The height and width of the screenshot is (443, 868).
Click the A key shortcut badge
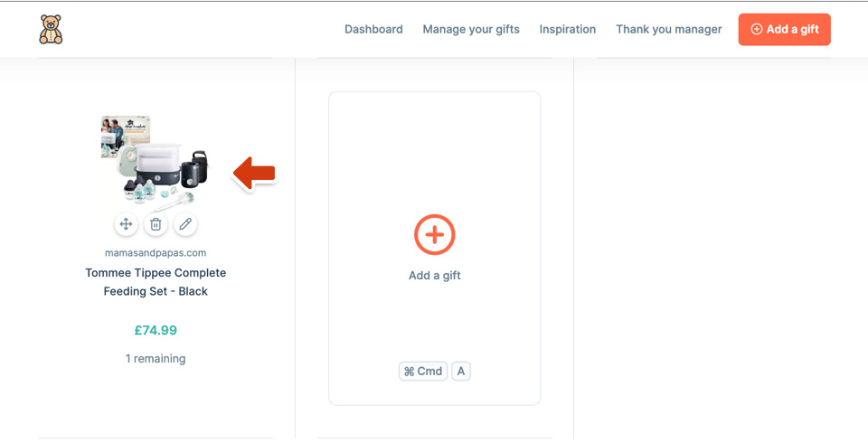tap(461, 371)
